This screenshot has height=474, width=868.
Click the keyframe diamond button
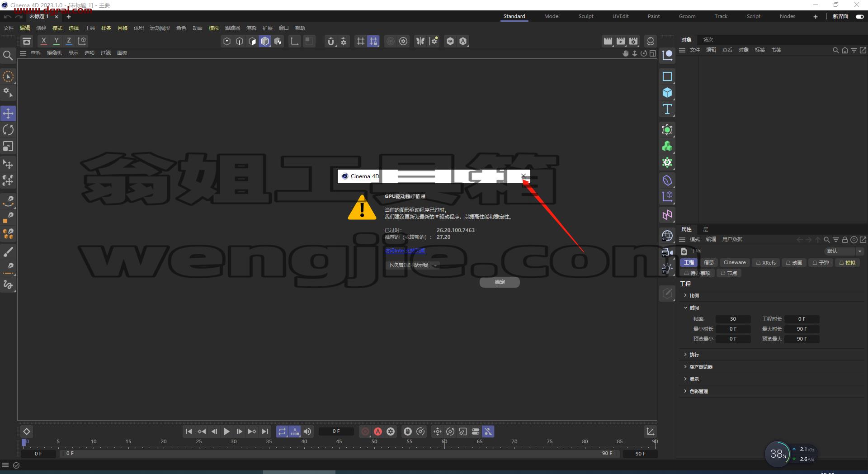coord(27,432)
